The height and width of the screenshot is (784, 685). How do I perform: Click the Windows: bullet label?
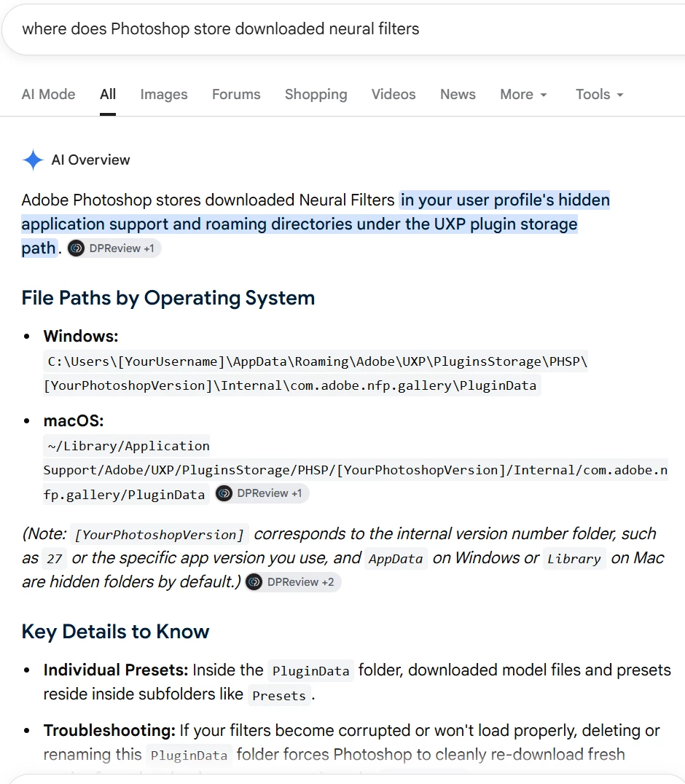click(x=81, y=337)
